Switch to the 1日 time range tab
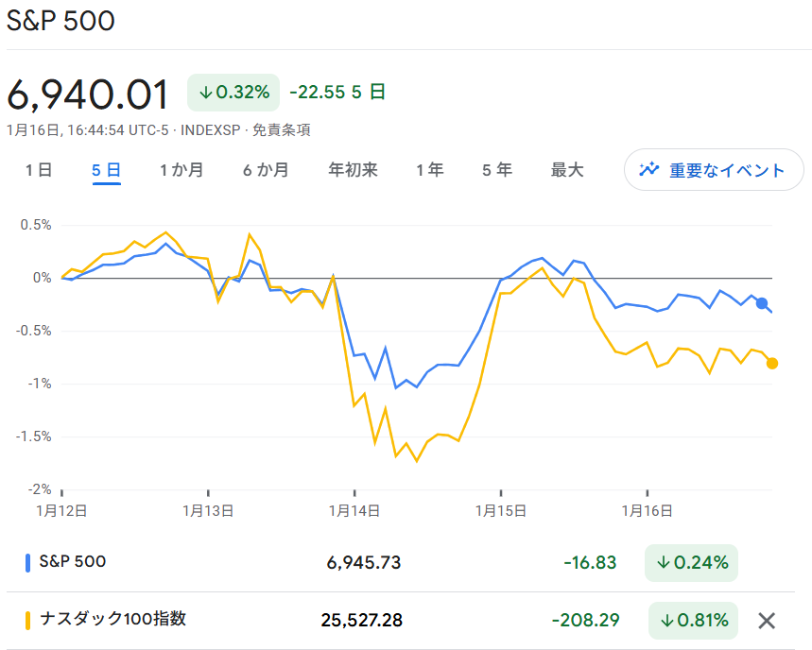 (38, 170)
